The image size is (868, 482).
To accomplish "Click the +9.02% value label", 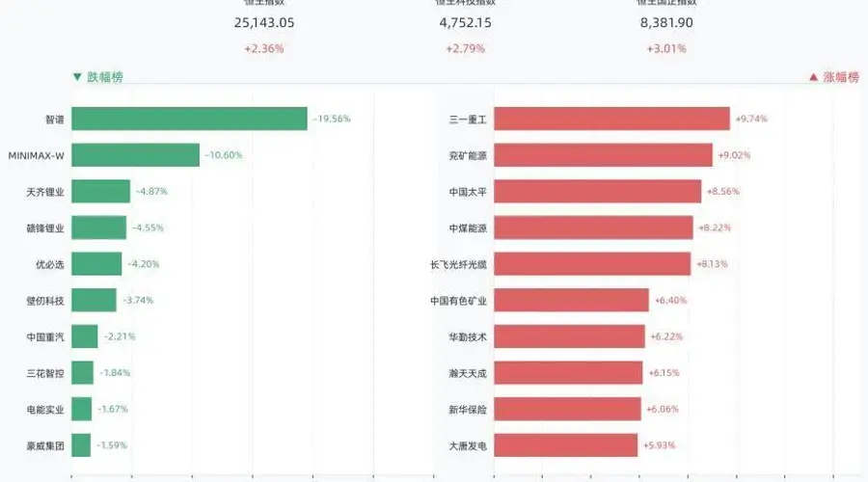I will (734, 155).
